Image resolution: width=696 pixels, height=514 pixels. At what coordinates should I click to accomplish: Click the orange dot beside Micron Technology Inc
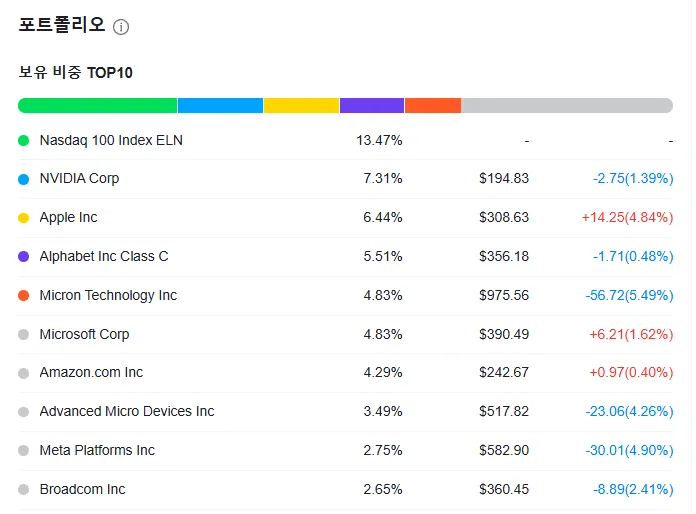[x=24, y=296]
